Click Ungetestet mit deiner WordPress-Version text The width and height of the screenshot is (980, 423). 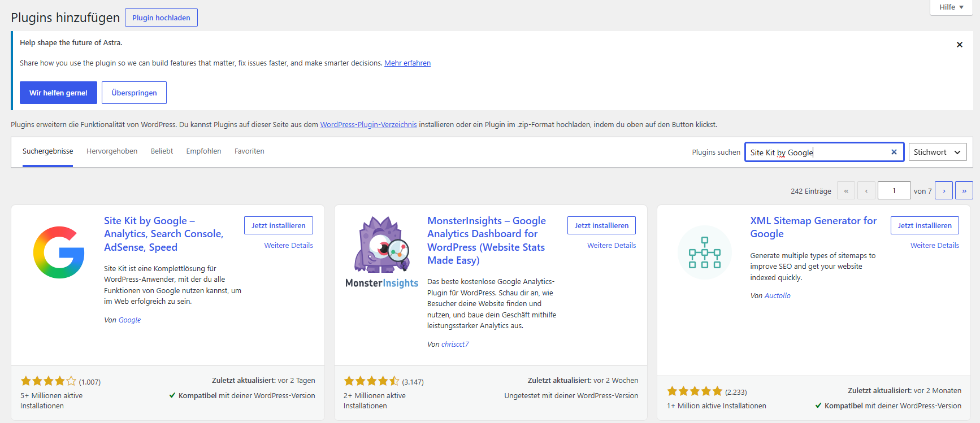pyautogui.click(x=571, y=396)
